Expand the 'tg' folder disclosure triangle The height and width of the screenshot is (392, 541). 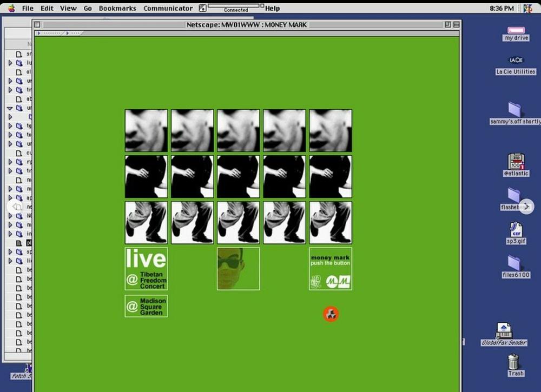(10, 126)
